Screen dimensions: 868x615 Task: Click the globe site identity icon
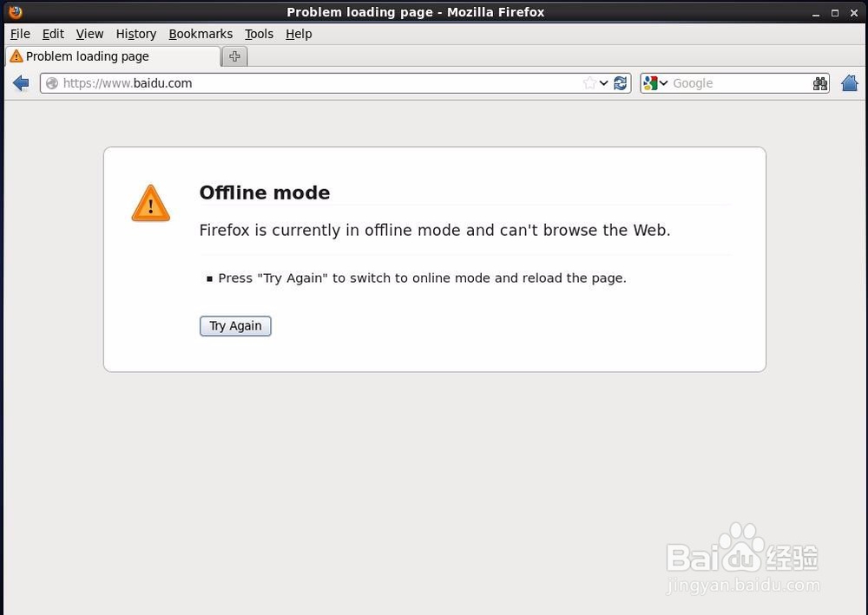click(x=52, y=83)
